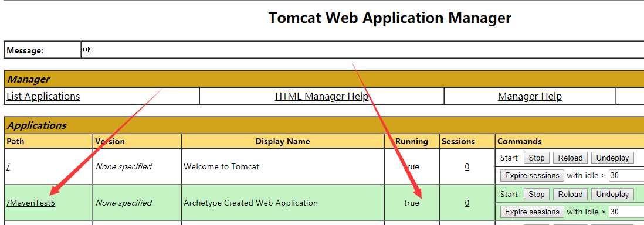Click the Manager section heading

click(x=28, y=79)
